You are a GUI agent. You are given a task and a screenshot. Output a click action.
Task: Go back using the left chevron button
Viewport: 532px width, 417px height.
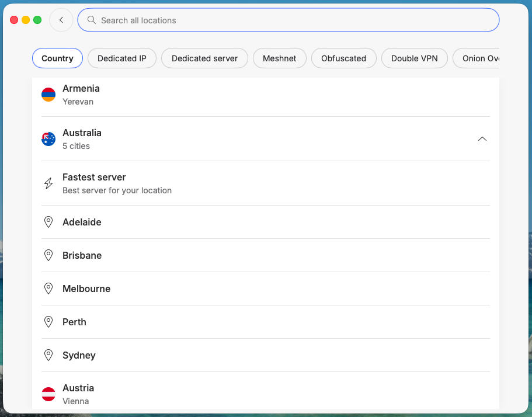pyautogui.click(x=61, y=20)
